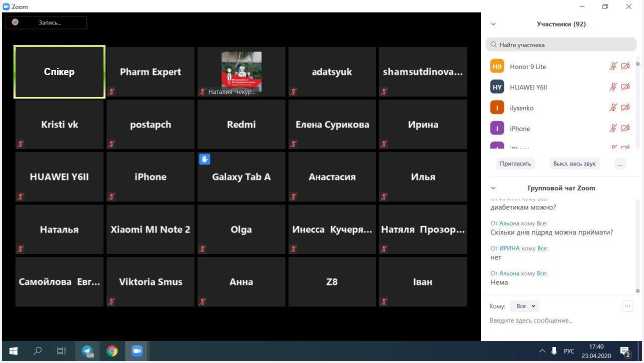Open Google Chrome from the taskbar

(x=112, y=351)
